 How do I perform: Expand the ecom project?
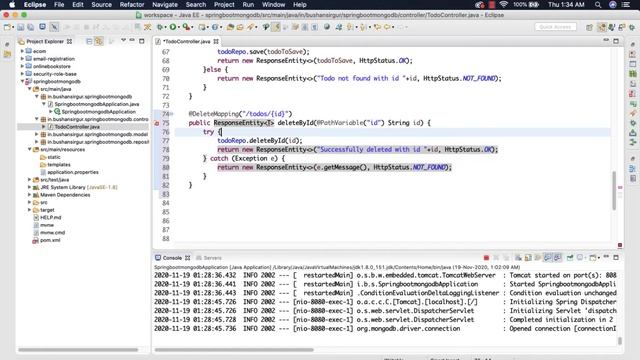(x=22, y=51)
